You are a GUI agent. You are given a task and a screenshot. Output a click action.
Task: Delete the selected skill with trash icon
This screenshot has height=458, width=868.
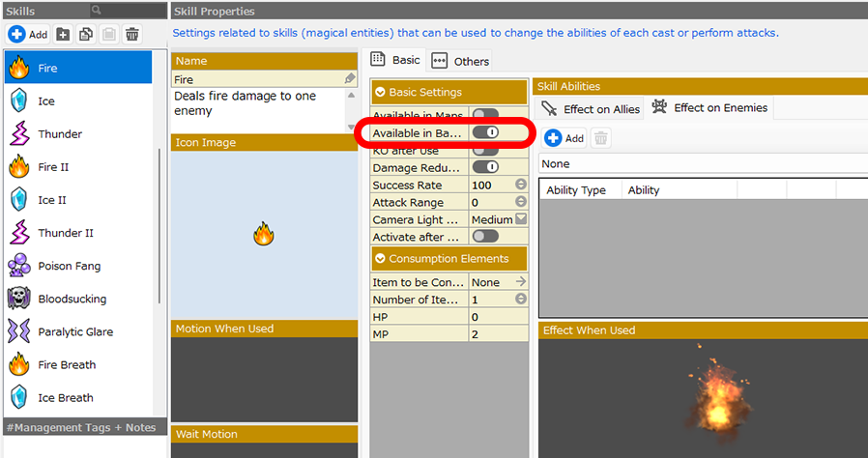click(132, 34)
